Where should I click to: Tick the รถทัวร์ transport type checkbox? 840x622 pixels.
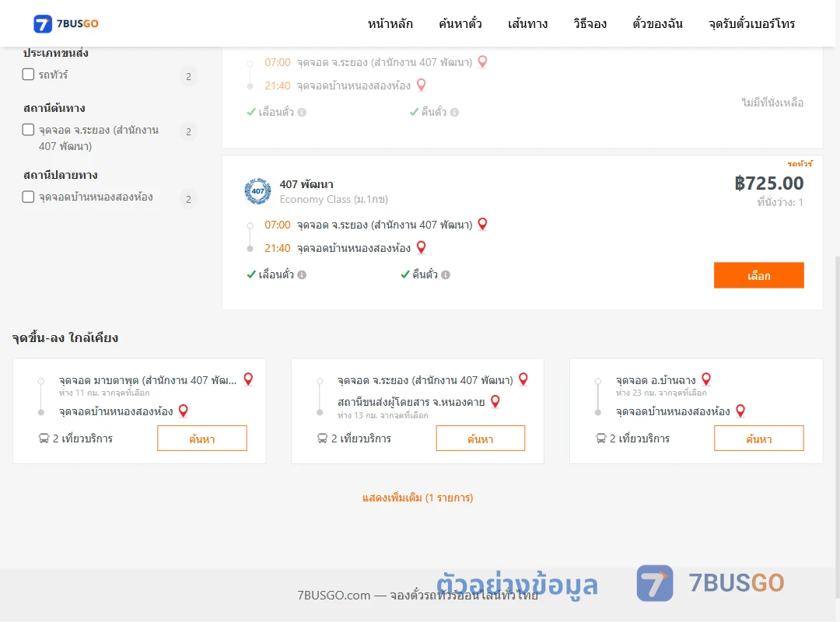tap(29, 75)
